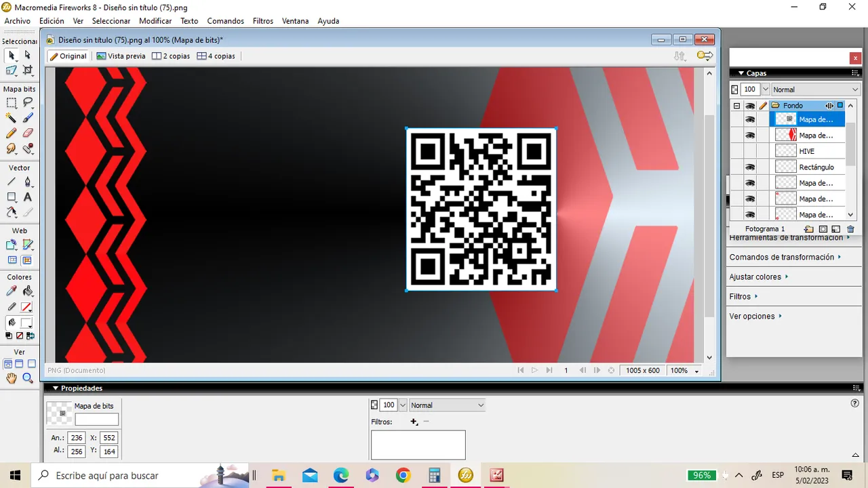This screenshot has width=868, height=488.
Task: Collapse the Fondo layer folder
Action: (x=736, y=106)
